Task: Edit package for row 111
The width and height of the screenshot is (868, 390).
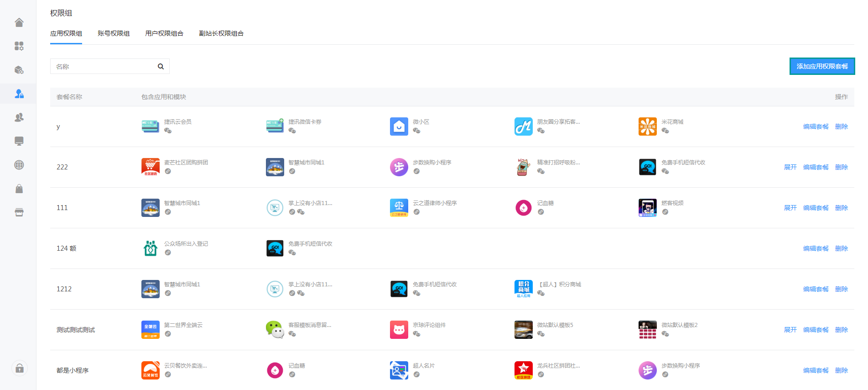Action: coord(816,208)
